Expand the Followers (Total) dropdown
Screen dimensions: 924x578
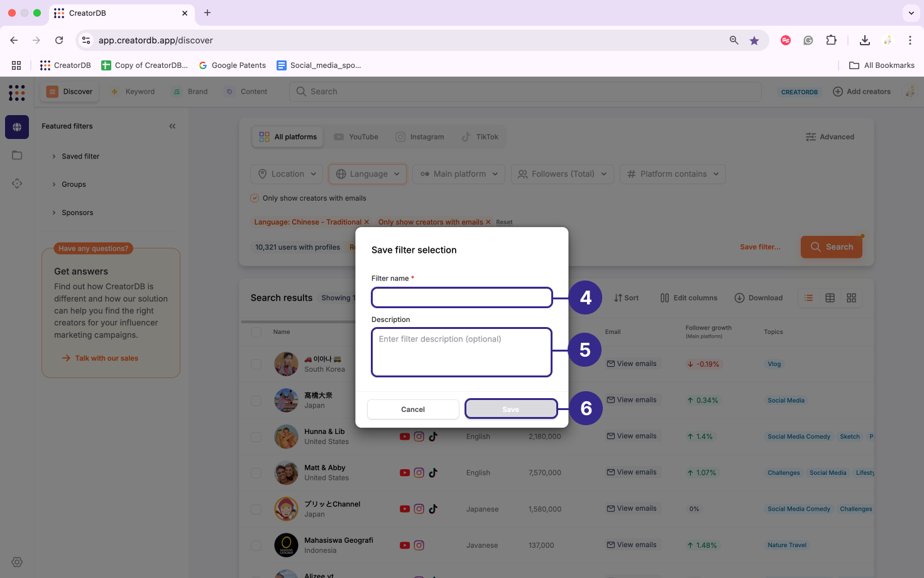(x=563, y=174)
